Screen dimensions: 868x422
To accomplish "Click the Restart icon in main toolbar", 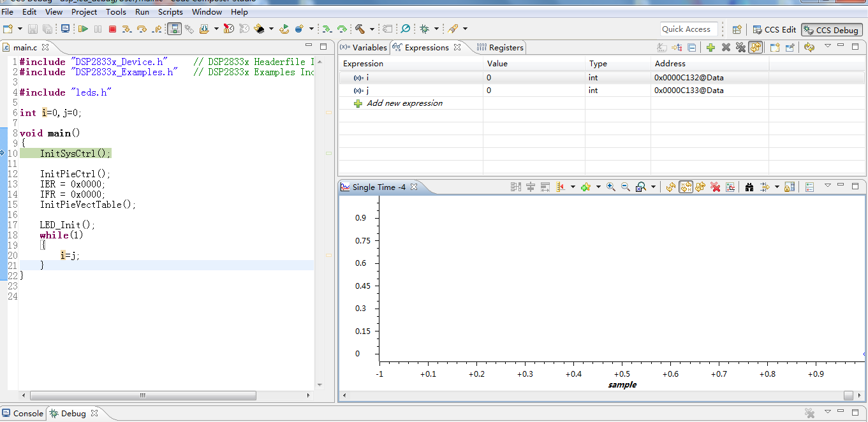I will coord(284,29).
